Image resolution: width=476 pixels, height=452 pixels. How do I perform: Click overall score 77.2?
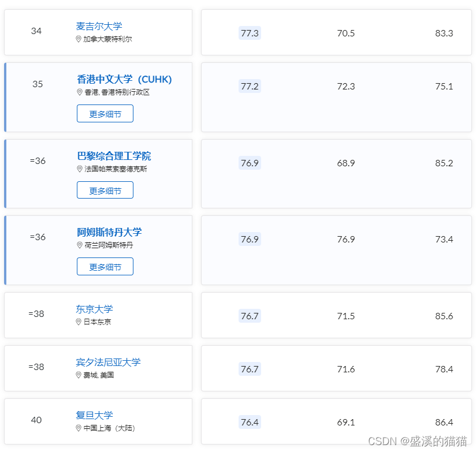(x=250, y=86)
